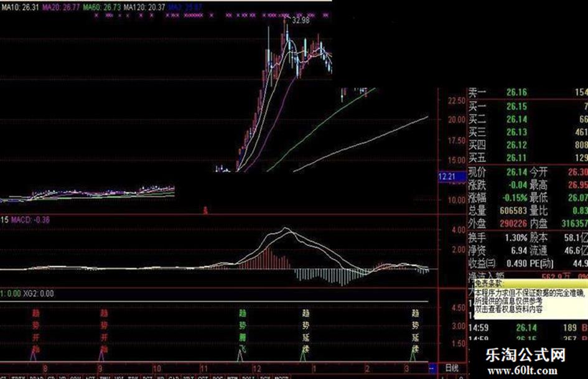
Task: Click the 17.50 price axis label
Action: (x=456, y=141)
